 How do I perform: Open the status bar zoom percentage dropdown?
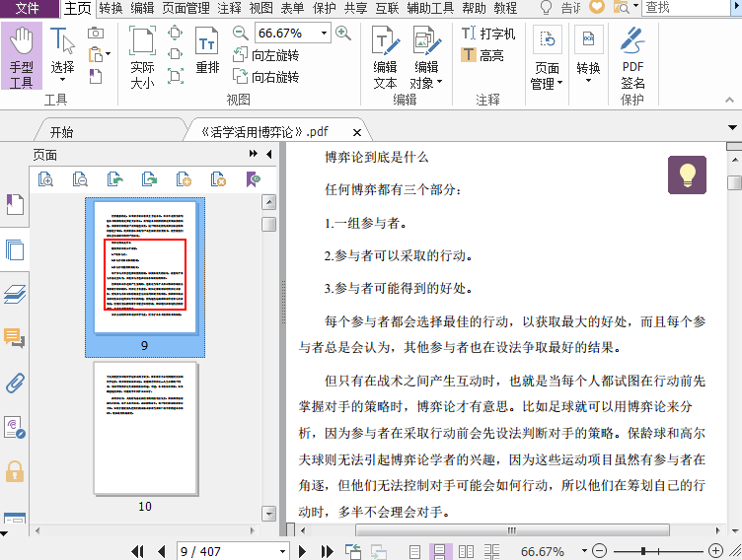pyautogui.click(x=585, y=551)
